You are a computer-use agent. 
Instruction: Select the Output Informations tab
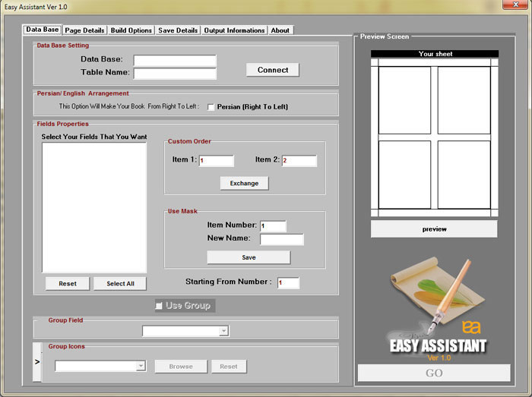[x=234, y=30]
